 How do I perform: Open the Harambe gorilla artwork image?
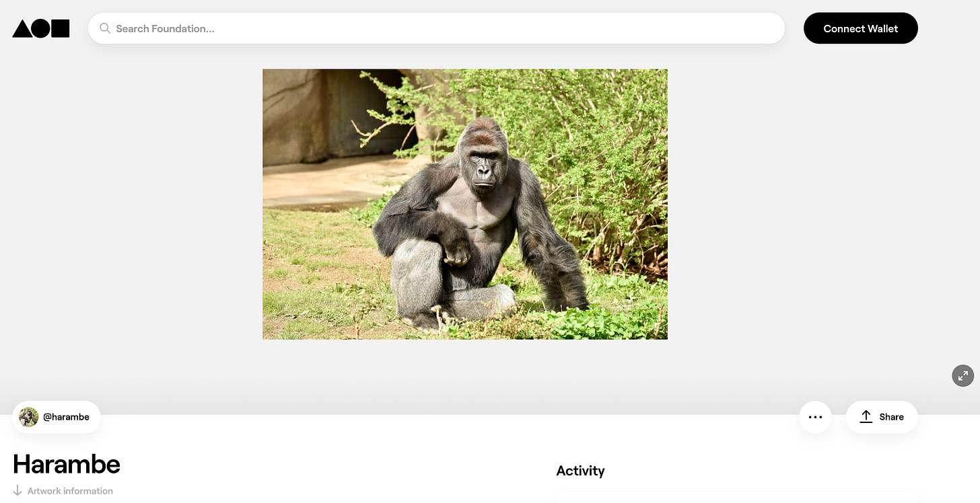point(465,204)
